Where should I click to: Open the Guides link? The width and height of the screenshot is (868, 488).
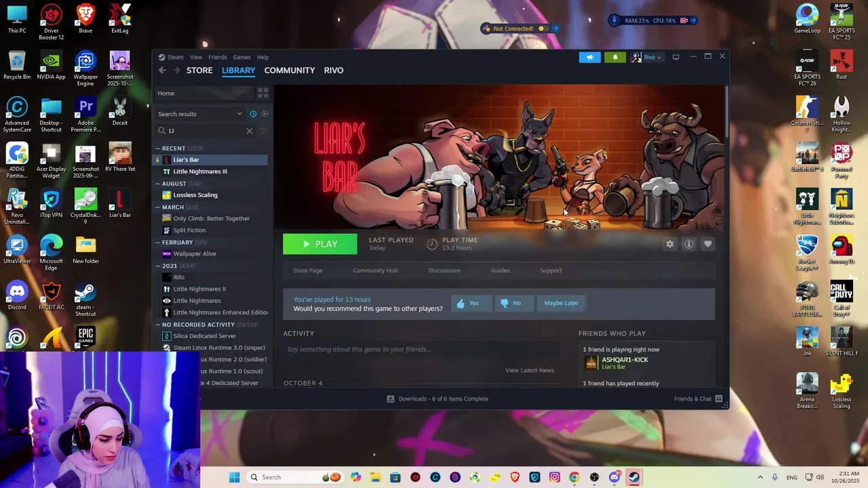click(500, 270)
